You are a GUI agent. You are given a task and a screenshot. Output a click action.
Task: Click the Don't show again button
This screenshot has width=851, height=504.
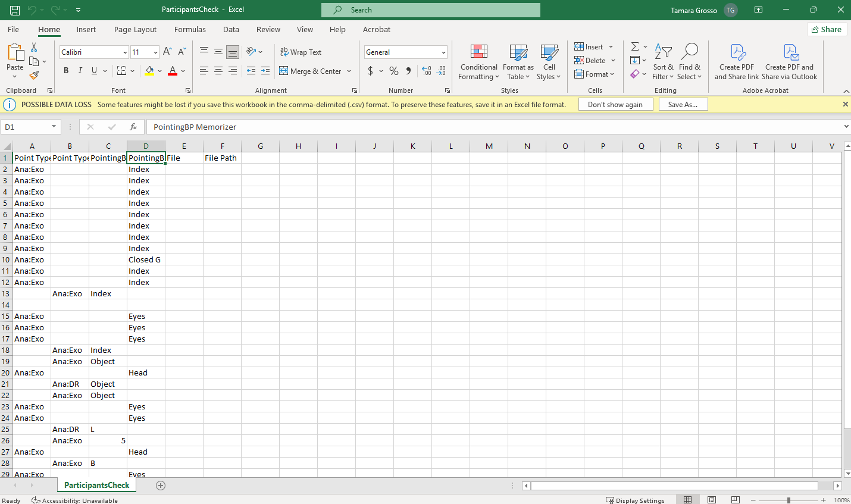click(615, 105)
